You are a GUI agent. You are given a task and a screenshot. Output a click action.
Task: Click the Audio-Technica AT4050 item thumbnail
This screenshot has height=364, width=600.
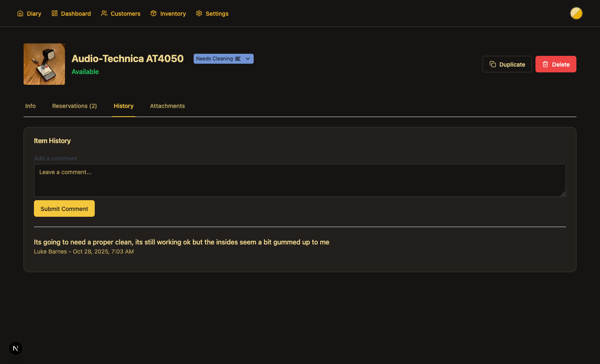point(44,64)
